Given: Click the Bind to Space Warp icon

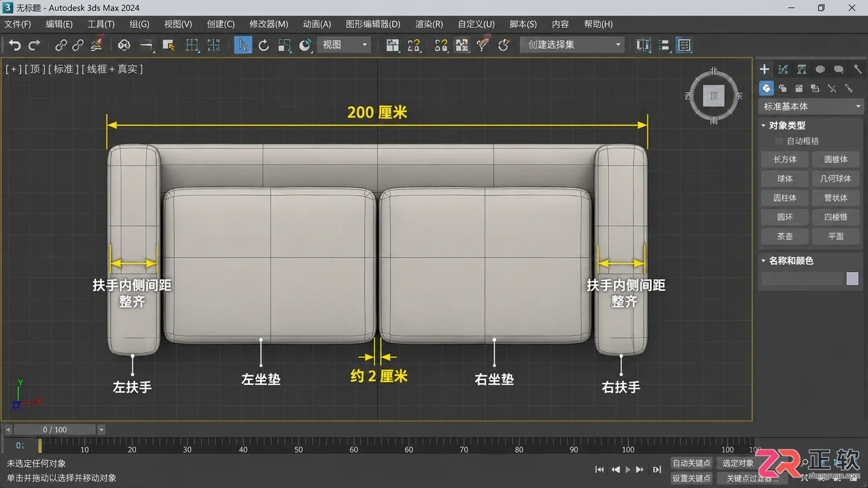Looking at the screenshot, I should click(x=96, y=45).
